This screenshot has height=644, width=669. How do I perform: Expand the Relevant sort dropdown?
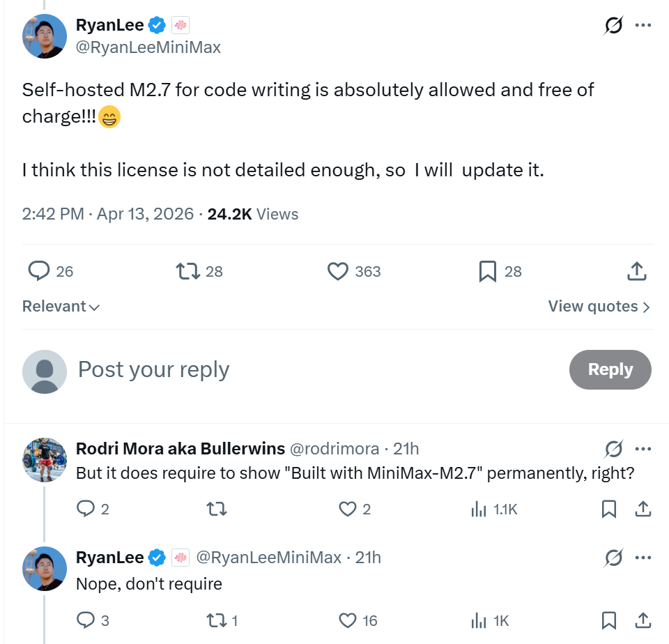click(x=61, y=307)
